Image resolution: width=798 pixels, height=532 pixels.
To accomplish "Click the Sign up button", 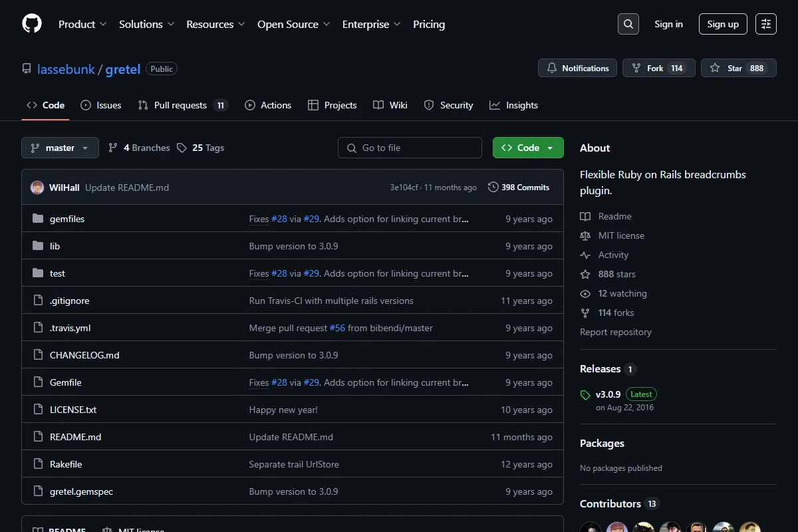I will coord(723,24).
